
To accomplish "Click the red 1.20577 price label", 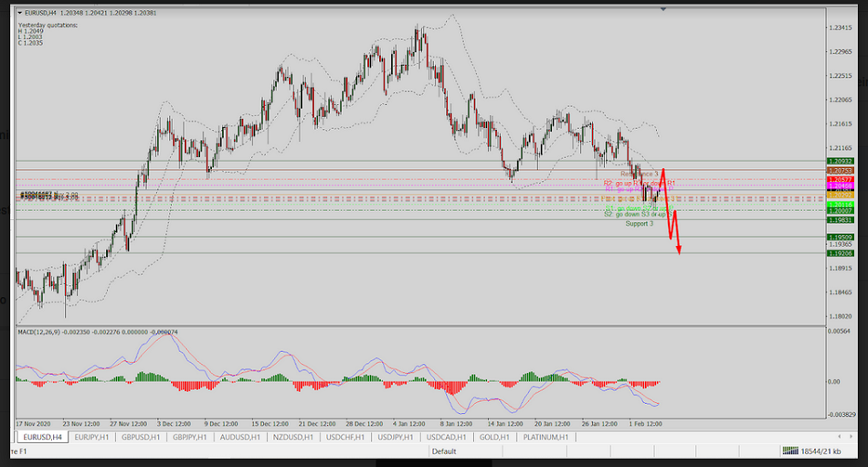I will (x=840, y=179).
